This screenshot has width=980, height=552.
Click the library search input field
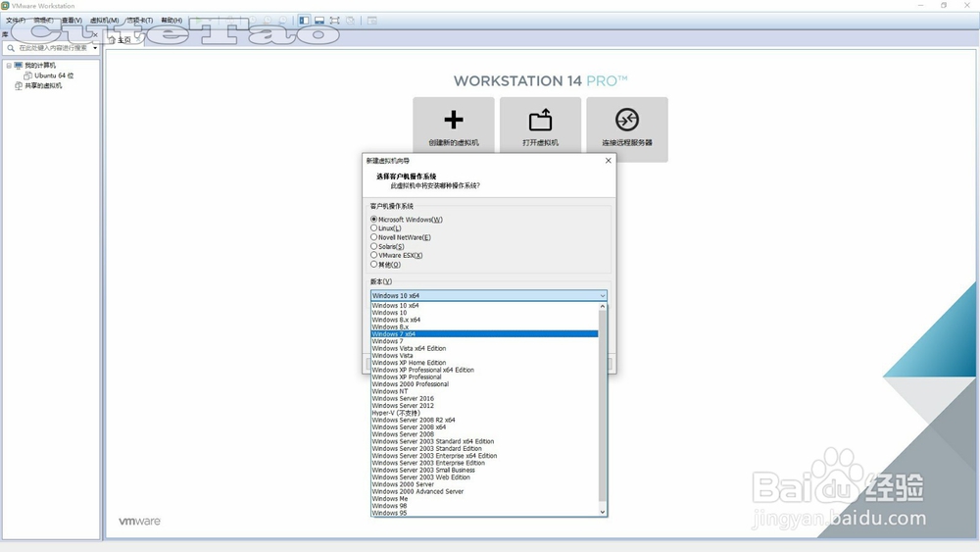53,48
